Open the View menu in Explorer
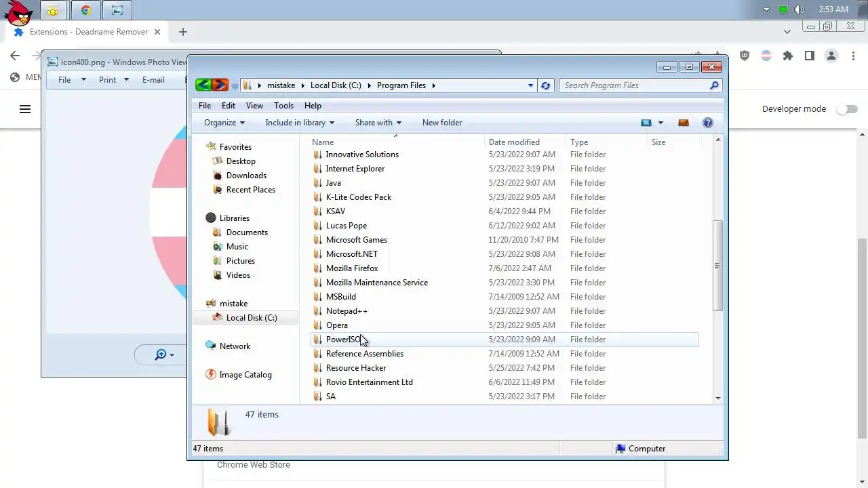This screenshot has height=488, width=868. (x=254, y=106)
